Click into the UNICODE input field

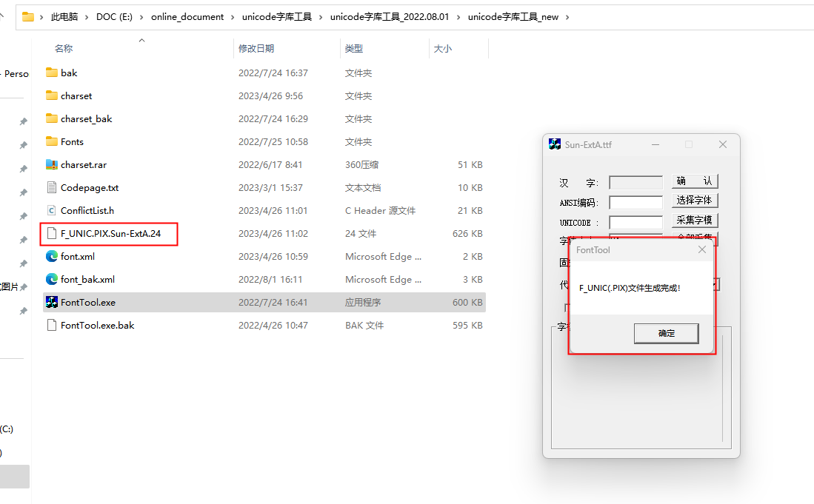click(x=635, y=223)
